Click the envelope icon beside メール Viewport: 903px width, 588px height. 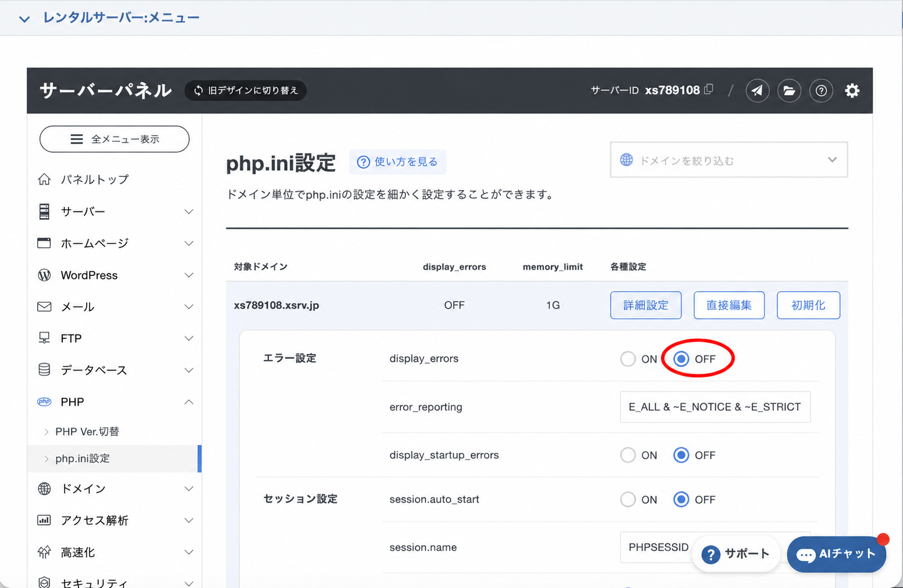(x=44, y=307)
